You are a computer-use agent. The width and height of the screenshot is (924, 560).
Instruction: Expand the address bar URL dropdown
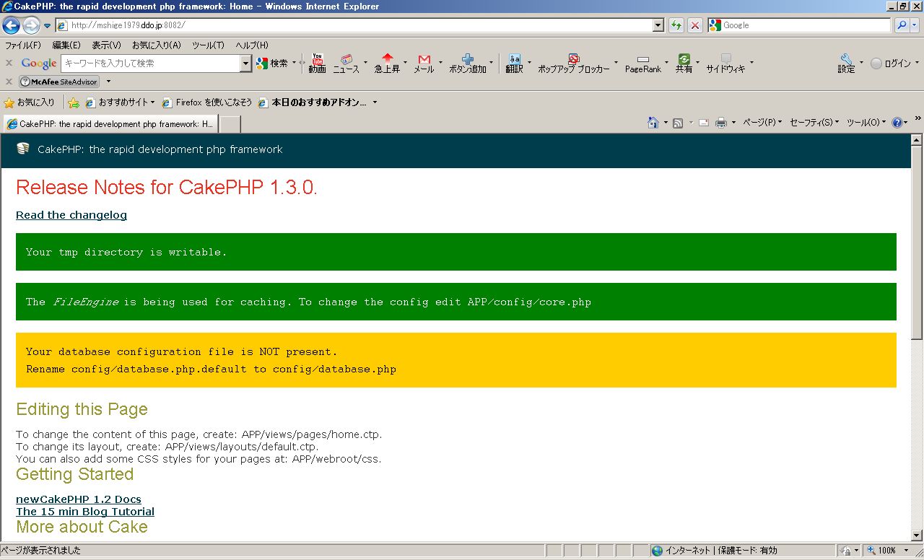tap(658, 25)
